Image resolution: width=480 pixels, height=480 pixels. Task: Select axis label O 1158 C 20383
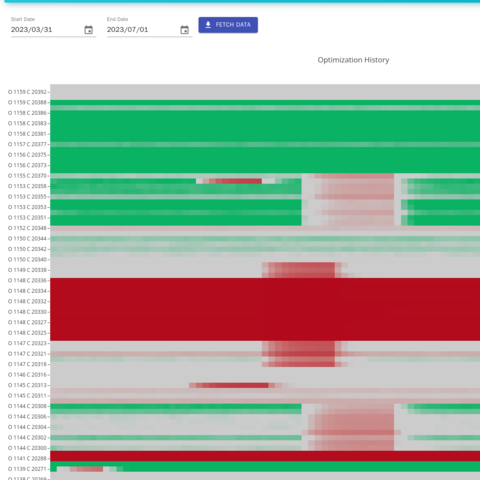point(27,123)
